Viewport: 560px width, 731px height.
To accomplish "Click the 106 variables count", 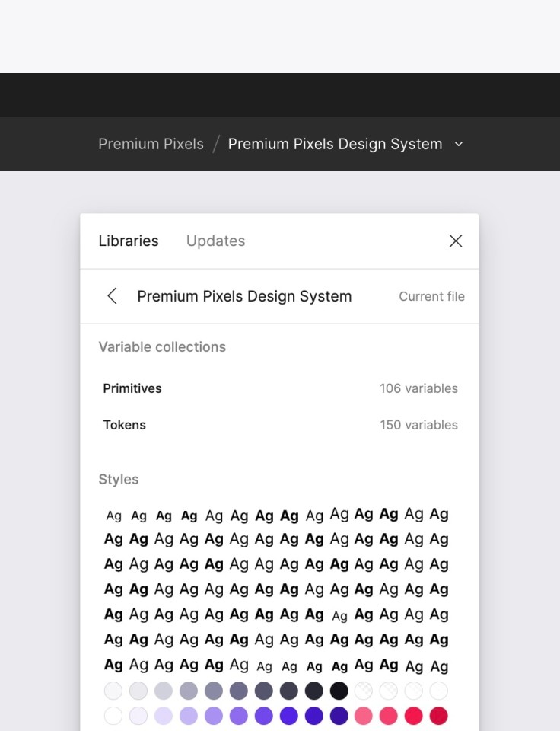I will 418,388.
